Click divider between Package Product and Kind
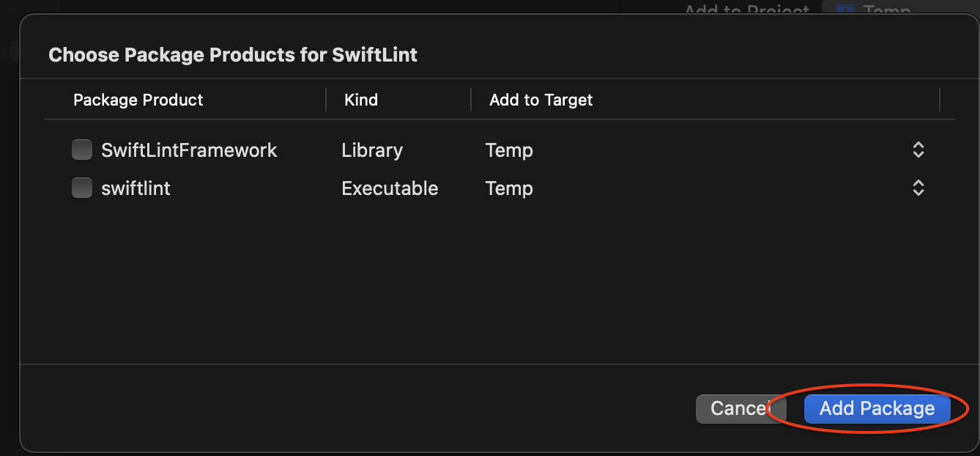Image resolution: width=980 pixels, height=456 pixels. click(326, 100)
